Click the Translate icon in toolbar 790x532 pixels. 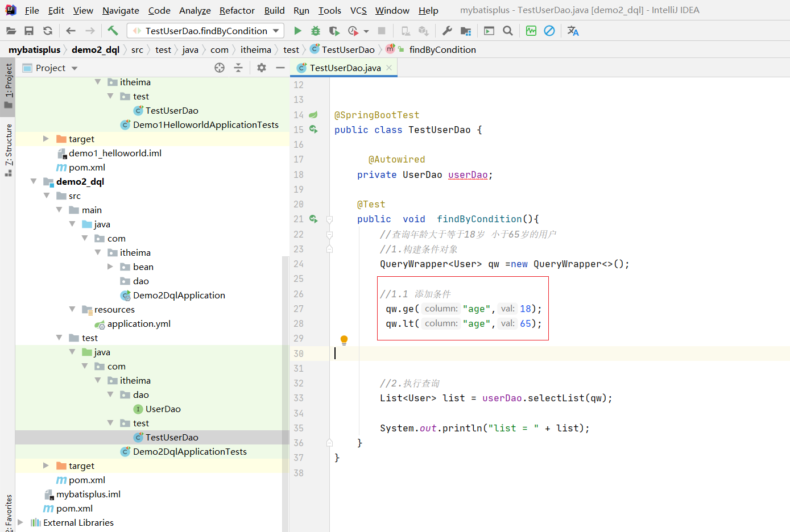(573, 31)
